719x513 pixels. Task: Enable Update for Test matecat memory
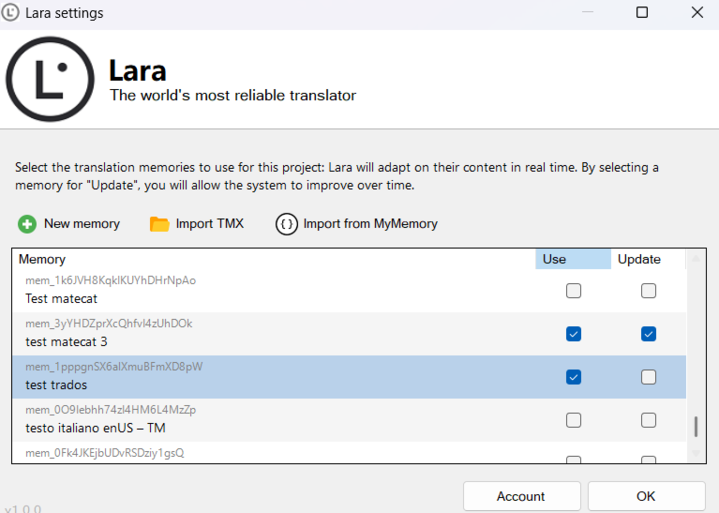click(648, 291)
